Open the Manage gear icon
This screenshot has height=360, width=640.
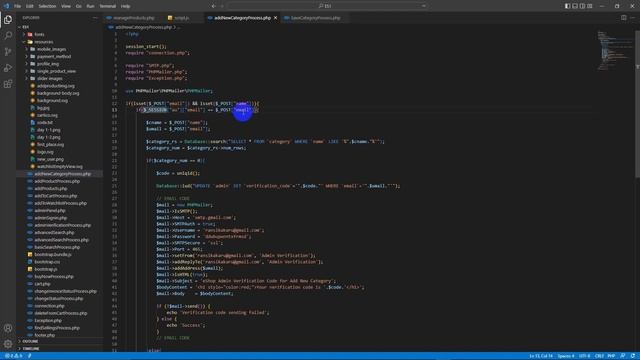pos(8,344)
